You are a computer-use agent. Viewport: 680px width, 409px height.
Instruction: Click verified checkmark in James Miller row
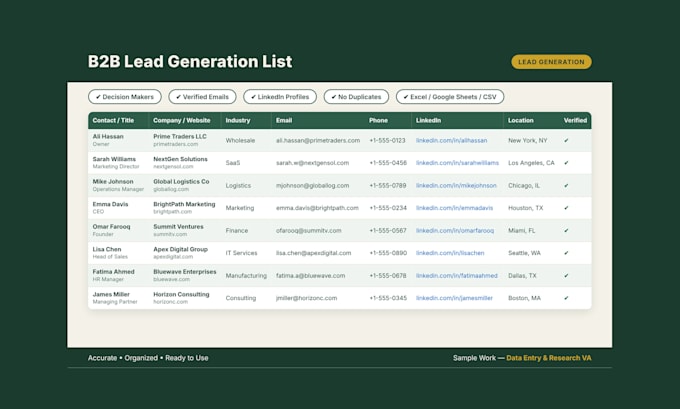[566, 298]
